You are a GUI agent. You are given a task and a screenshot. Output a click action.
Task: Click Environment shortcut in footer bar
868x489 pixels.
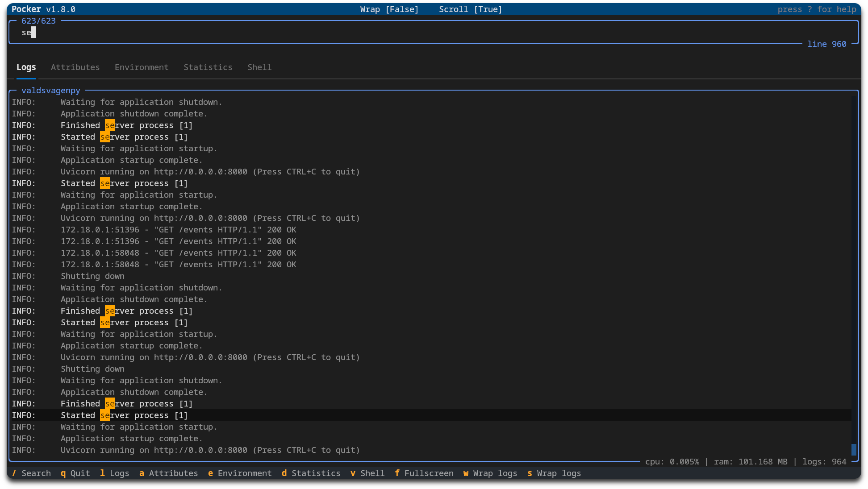click(x=240, y=473)
